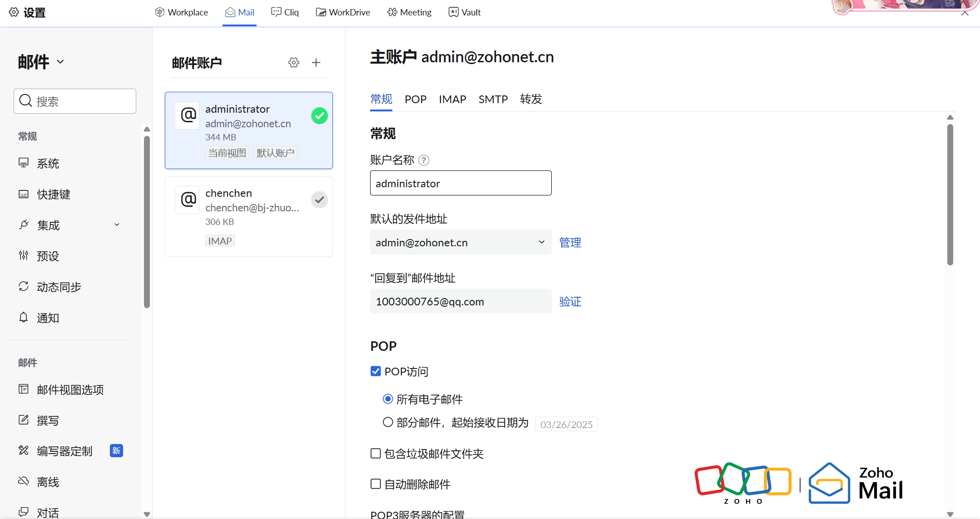Switch to the 转发 tab
The image size is (980, 519).
(531, 99)
